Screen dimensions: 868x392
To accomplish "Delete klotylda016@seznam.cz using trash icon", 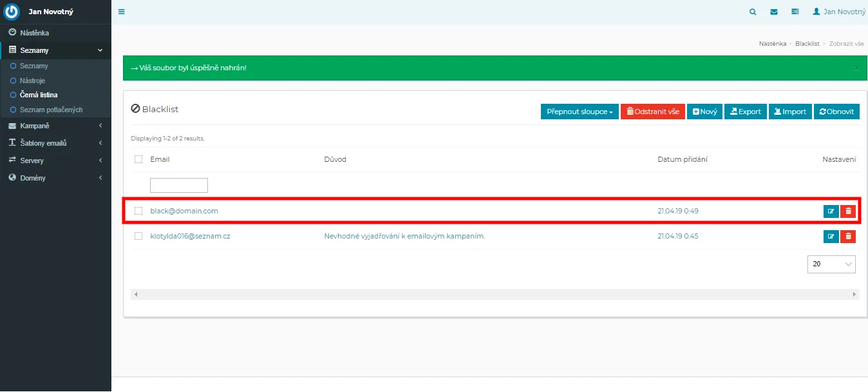I will [848, 237].
